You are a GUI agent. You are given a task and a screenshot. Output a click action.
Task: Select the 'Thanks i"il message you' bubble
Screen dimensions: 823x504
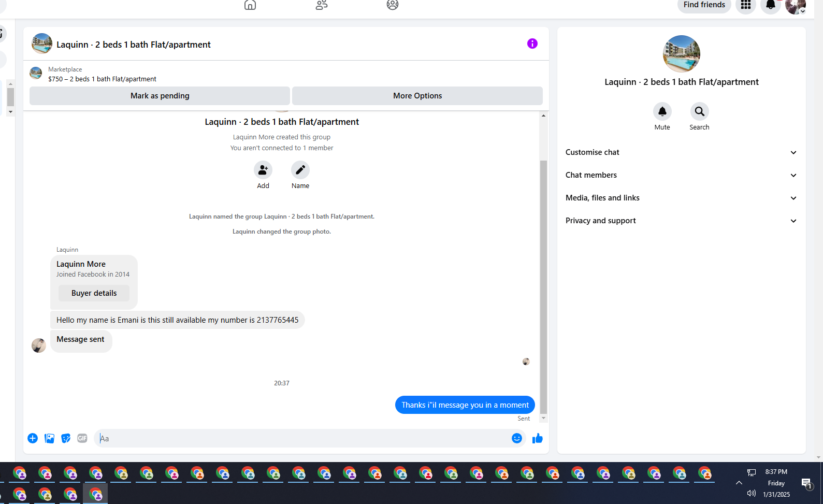[x=465, y=405]
